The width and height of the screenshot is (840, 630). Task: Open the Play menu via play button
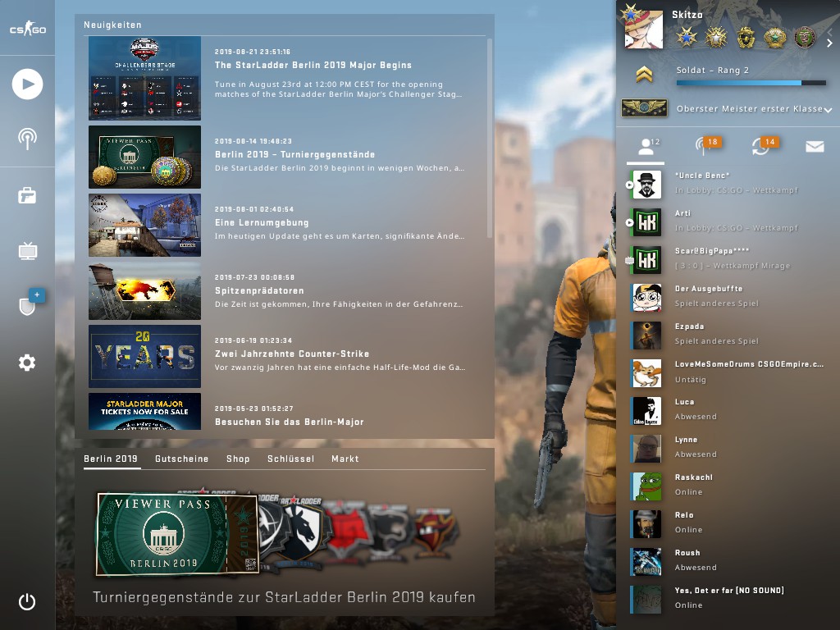[27, 84]
